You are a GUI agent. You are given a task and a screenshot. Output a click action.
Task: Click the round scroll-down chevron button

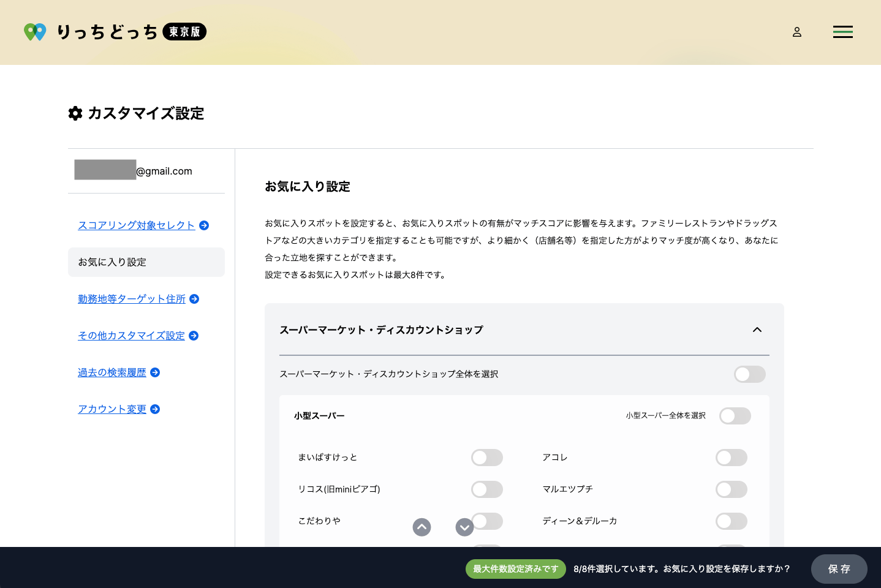pyautogui.click(x=464, y=527)
